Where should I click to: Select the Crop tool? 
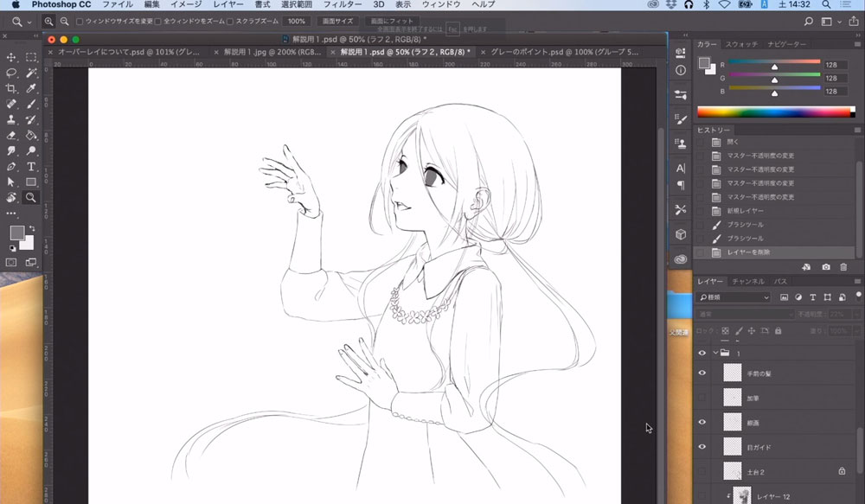tap(11, 88)
